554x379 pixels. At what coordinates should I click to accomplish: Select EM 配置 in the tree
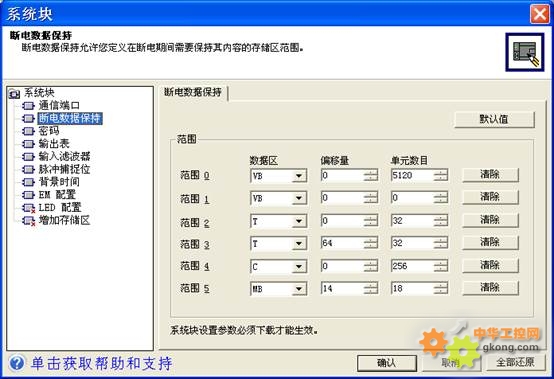[57, 194]
